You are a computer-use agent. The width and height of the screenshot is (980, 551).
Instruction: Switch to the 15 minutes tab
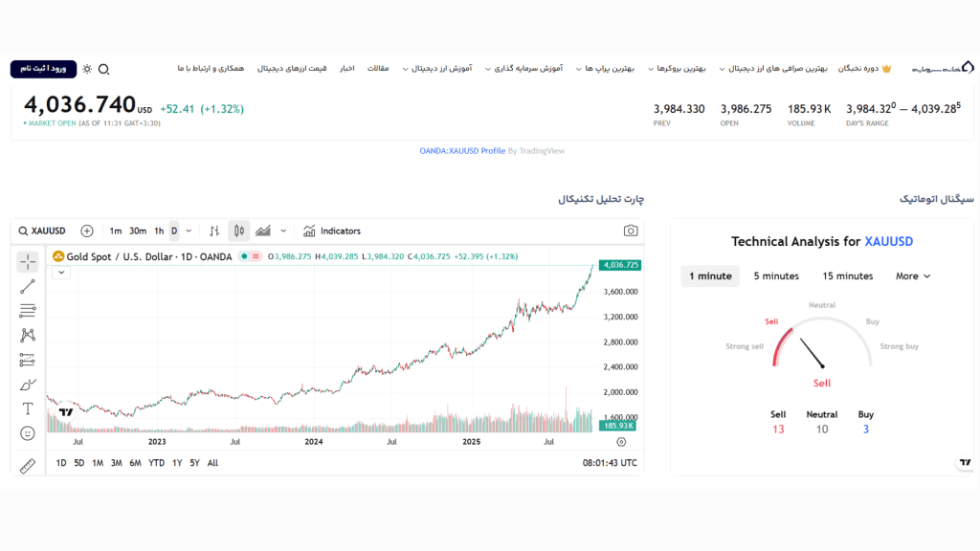[x=846, y=275]
